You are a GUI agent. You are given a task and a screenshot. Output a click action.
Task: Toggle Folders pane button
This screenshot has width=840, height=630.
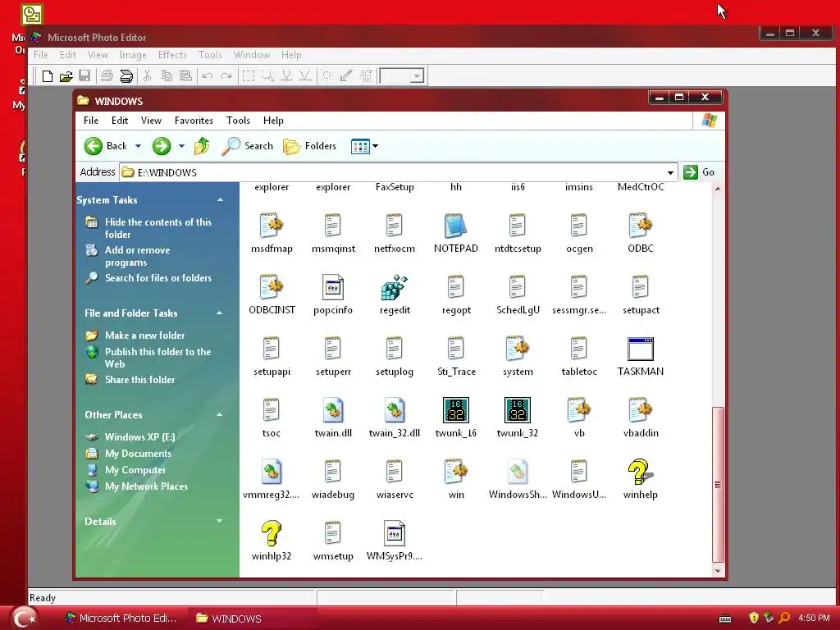click(309, 146)
